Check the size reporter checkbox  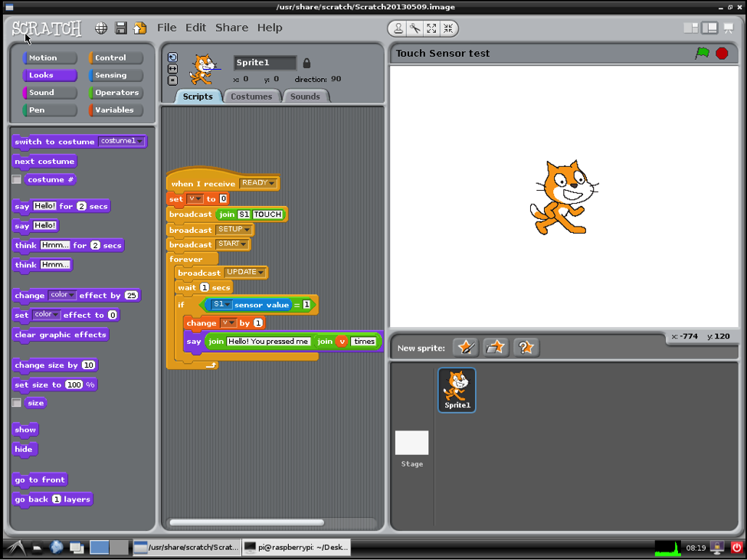[17, 403]
